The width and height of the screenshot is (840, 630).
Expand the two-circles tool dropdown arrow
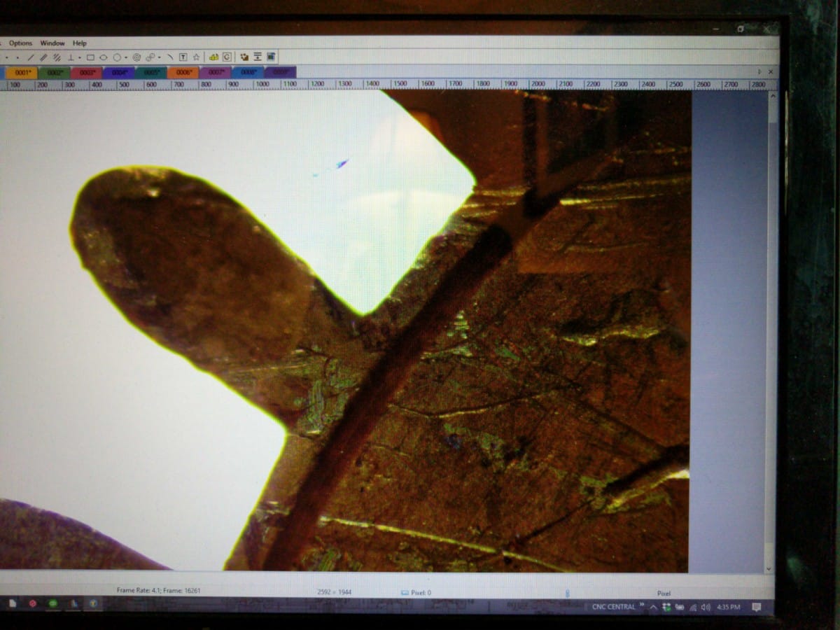click(x=160, y=57)
